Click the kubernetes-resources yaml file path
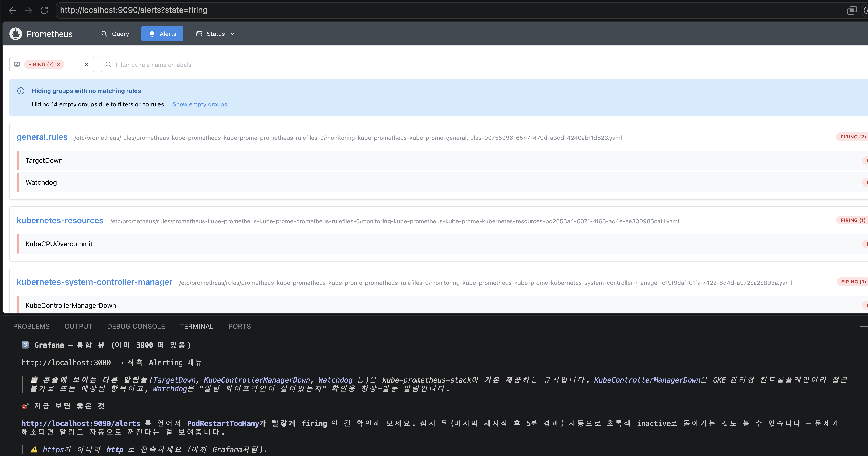 click(x=395, y=221)
